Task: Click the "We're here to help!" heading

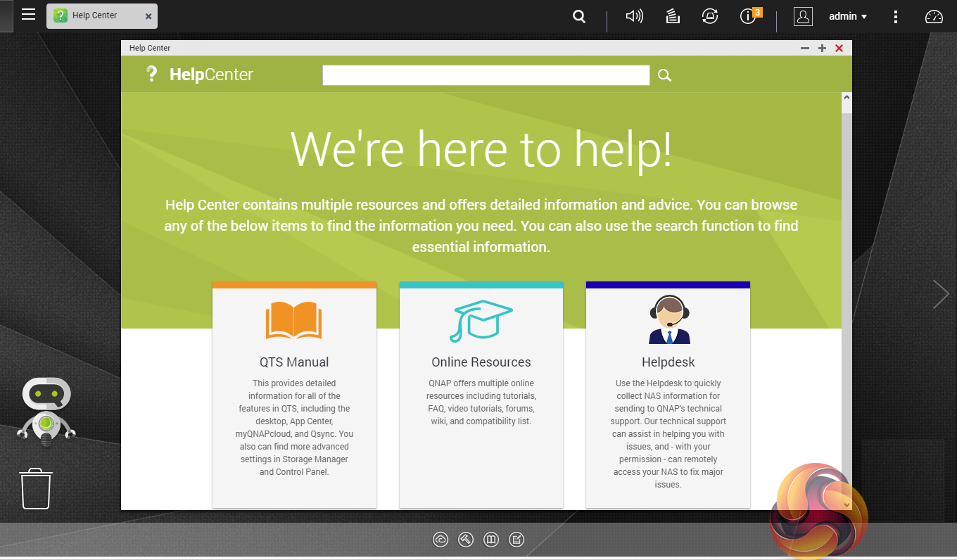Action: [481, 148]
